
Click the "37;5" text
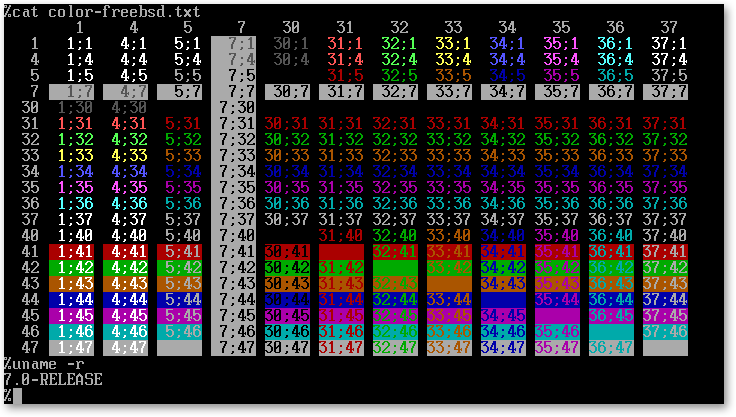coord(669,76)
